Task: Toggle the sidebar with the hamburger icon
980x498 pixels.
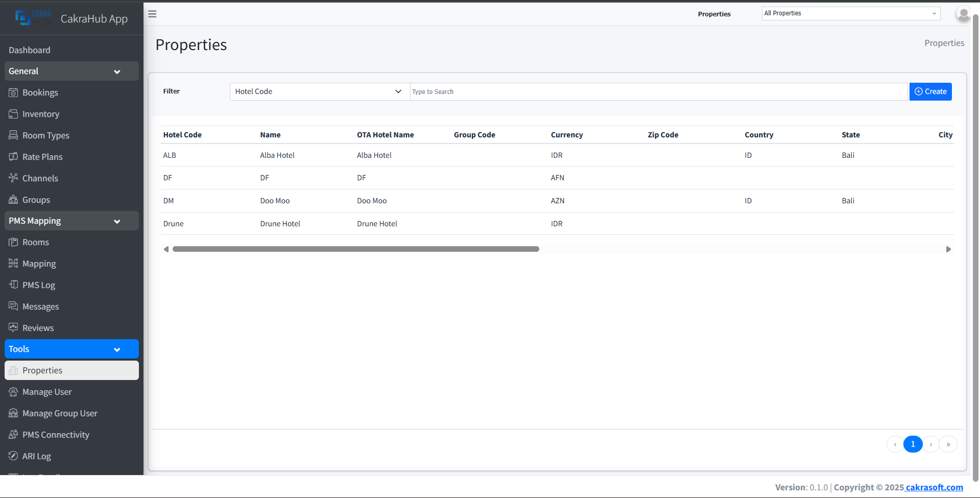Action: 152,14
